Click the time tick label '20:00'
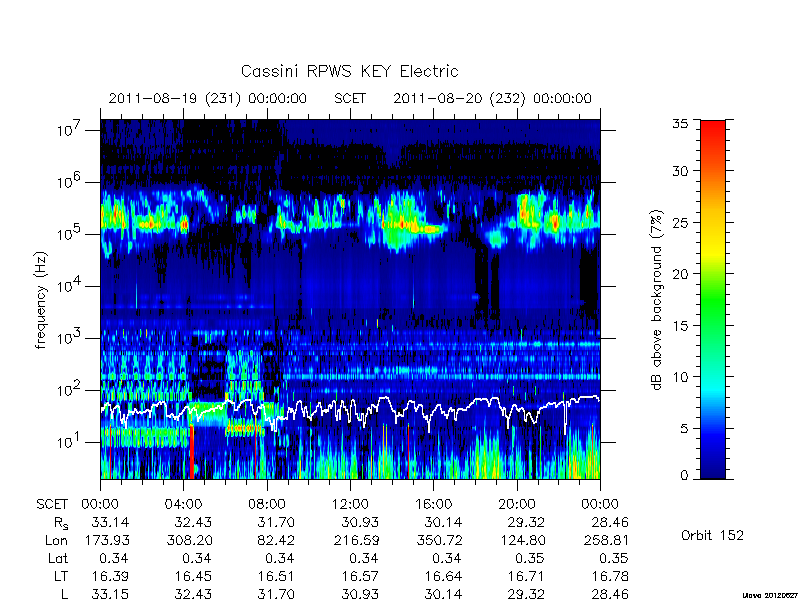The image size is (800, 600). [x=517, y=504]
